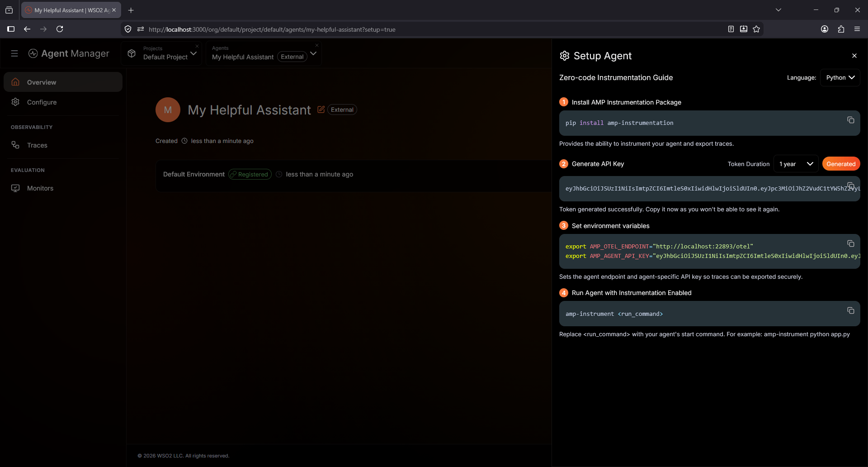
Task: Click the AMP_OTEL_ENDPOINT export line
Action: click(659, 247)
